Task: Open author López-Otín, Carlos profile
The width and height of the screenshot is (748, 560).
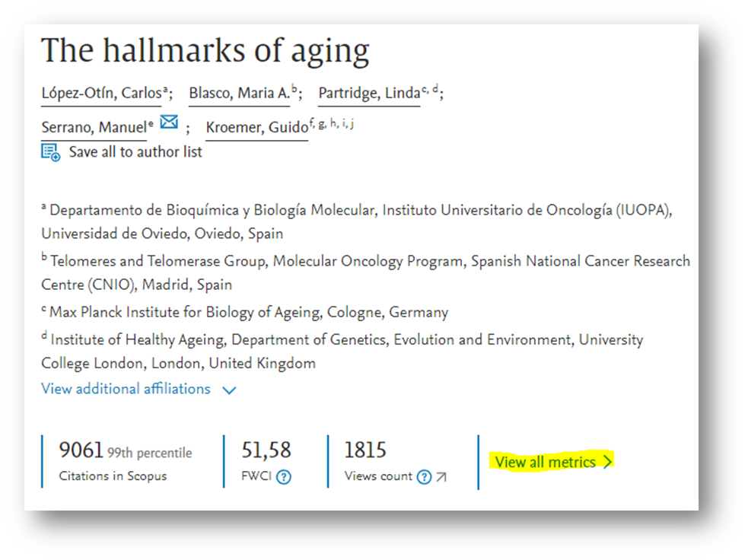Action: [x=100, y=94]
